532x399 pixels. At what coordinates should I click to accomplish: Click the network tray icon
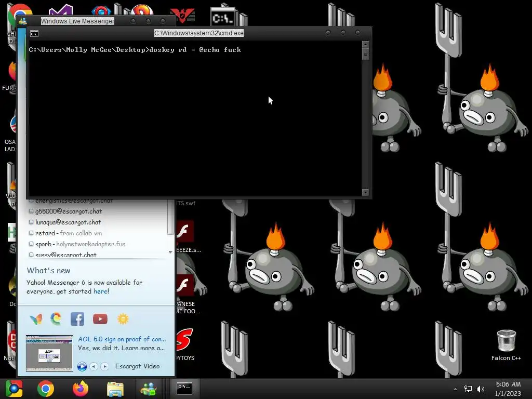[x=468, y=389]
